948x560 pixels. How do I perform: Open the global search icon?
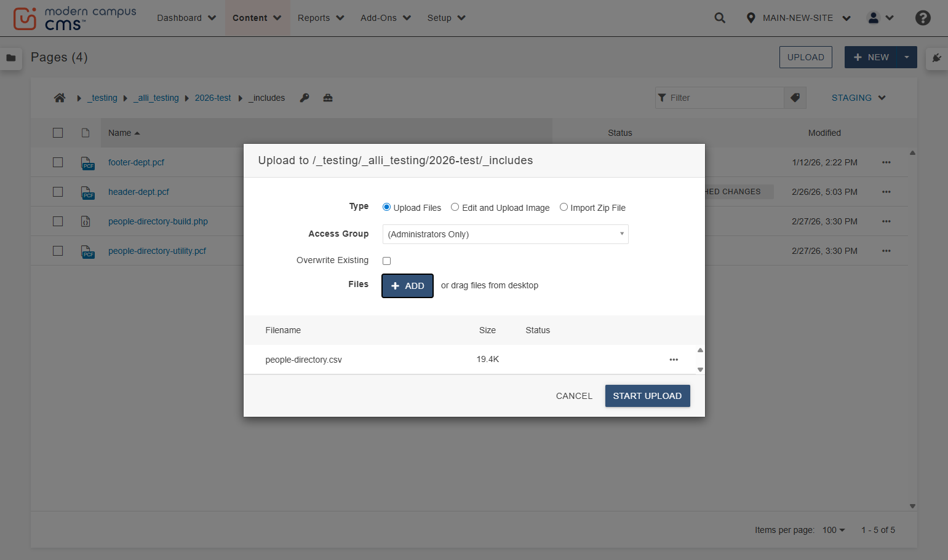point(720,18)
